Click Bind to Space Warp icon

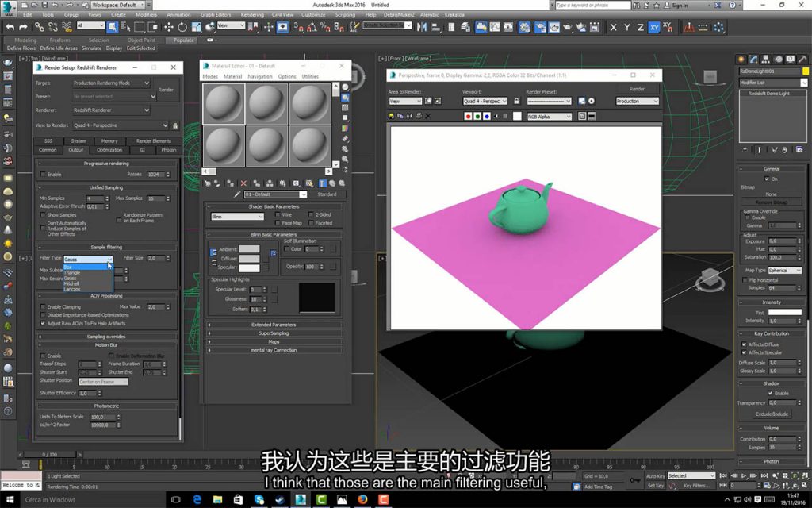pyautogui.click(x=67, y=27)
